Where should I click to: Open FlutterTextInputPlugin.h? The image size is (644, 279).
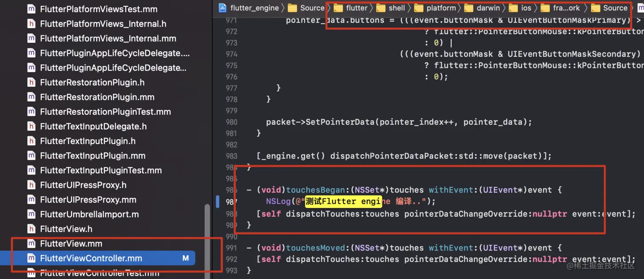(x=88, y=141)
